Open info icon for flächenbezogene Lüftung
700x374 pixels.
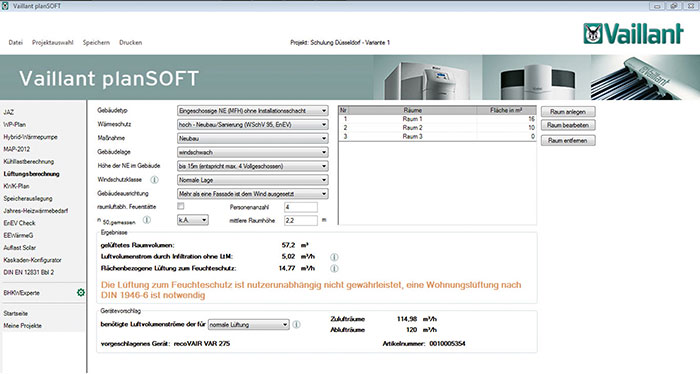[x=334, y=268]
